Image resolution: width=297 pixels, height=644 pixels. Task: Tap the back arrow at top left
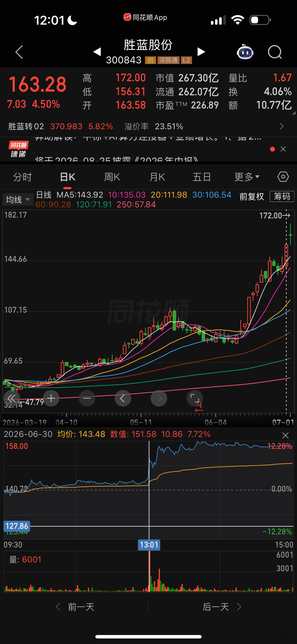(19, 52)
